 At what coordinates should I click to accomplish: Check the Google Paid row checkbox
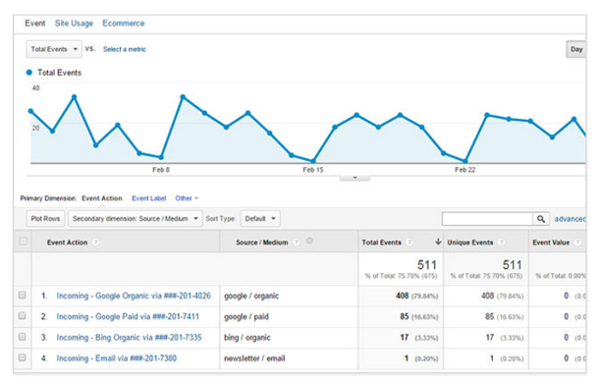point(22,316)
